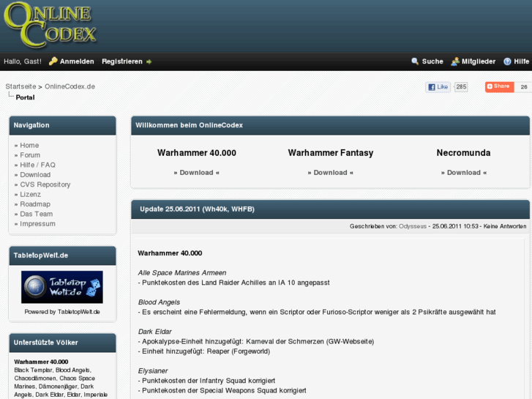Click the Reaper (Forgeworld) changelog line
532x399 pixels.
(204, 351)
